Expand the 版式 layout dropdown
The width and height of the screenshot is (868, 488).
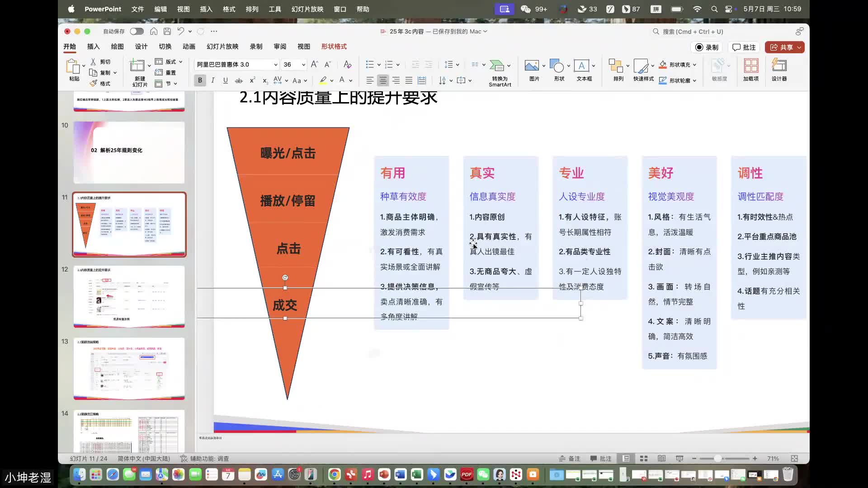point(170,61)
